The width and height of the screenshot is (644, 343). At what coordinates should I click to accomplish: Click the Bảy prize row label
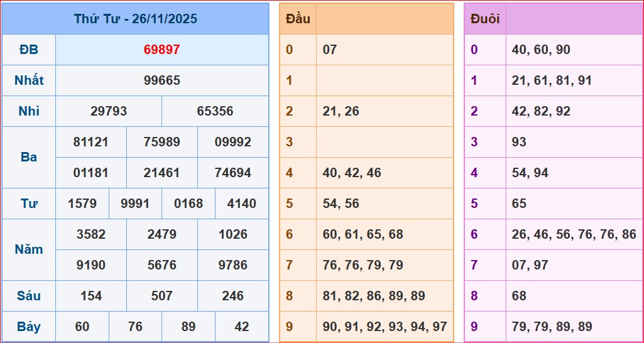pos(29,327)
